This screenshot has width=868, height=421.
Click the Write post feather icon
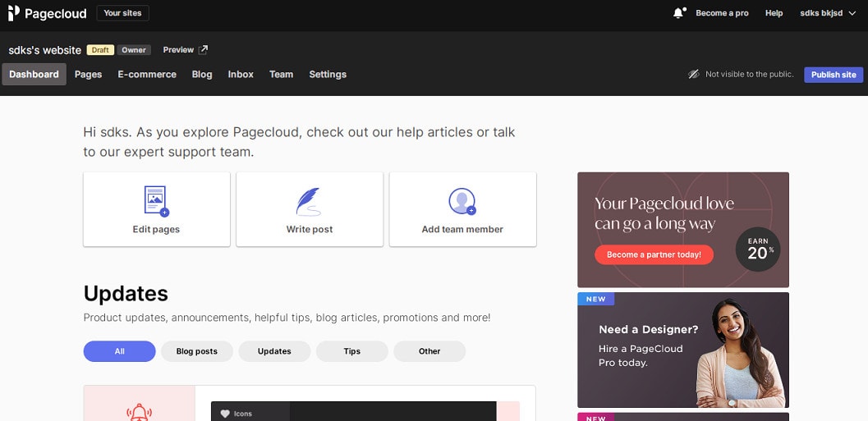pyautogui.click(x=308, y=201)
